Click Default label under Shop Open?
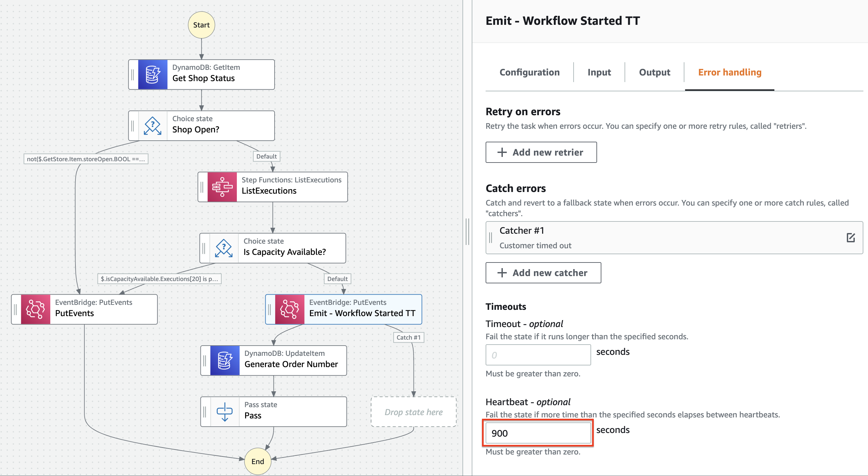 tap(267, 157)
